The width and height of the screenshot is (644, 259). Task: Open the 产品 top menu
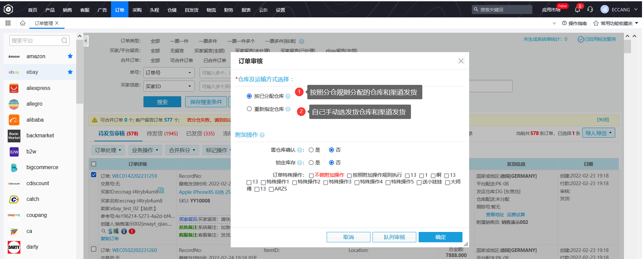click(x=50, y=10)
